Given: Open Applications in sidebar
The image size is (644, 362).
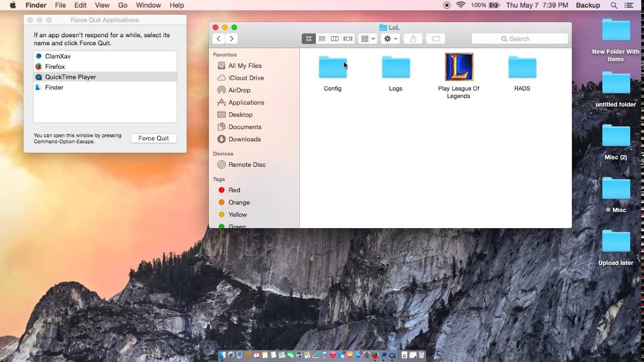Looking at the screenshot, I should coord(246,103).
